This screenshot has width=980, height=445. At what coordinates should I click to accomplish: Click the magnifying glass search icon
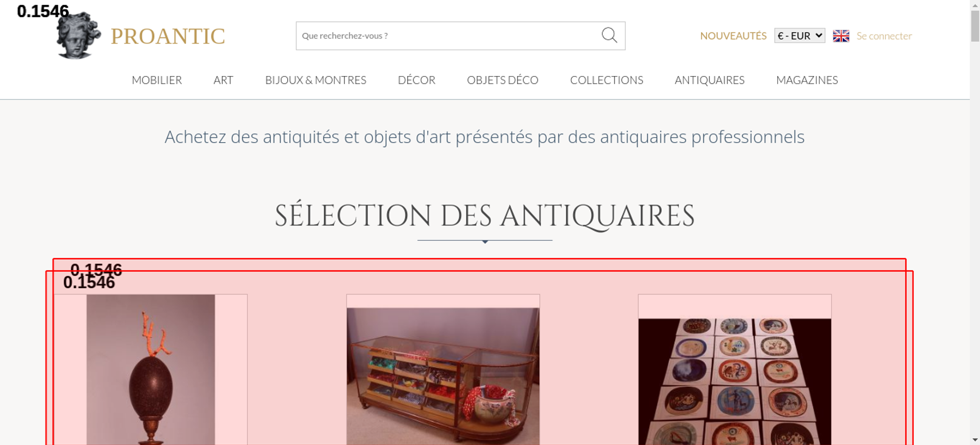coord(609,35)
